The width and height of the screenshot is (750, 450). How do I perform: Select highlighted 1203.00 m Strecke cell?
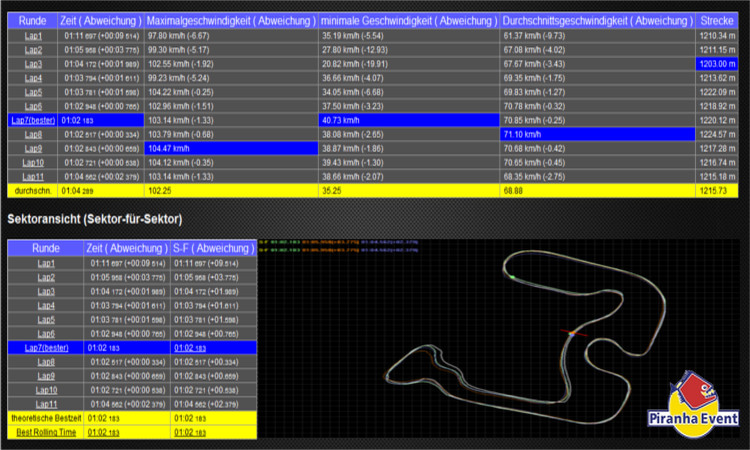pyautogui.click(x=718, y=63)
